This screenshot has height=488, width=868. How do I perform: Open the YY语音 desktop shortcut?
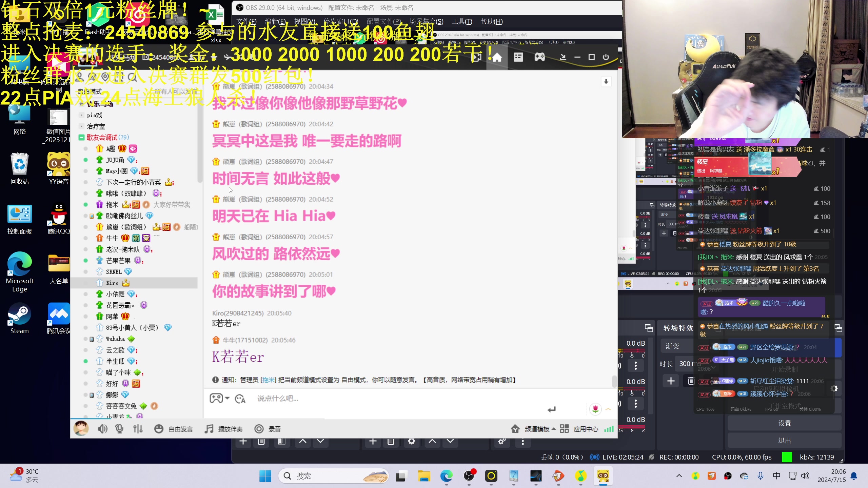pos(59,168)
